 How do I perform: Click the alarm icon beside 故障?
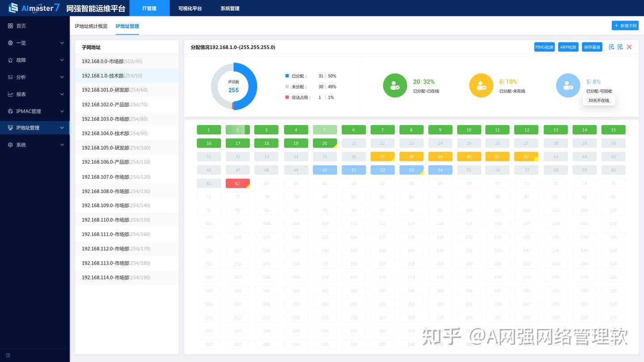pos(10,60)
